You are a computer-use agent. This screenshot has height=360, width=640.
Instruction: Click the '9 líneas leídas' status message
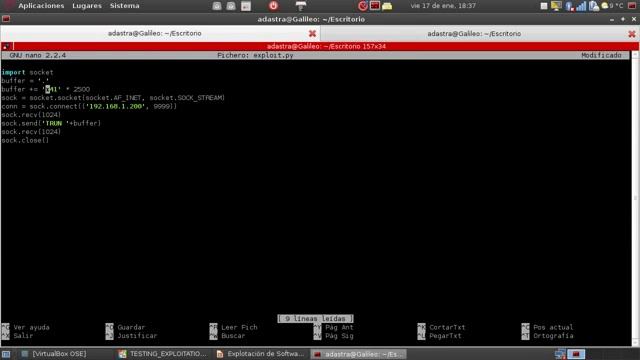coord(315,318)
